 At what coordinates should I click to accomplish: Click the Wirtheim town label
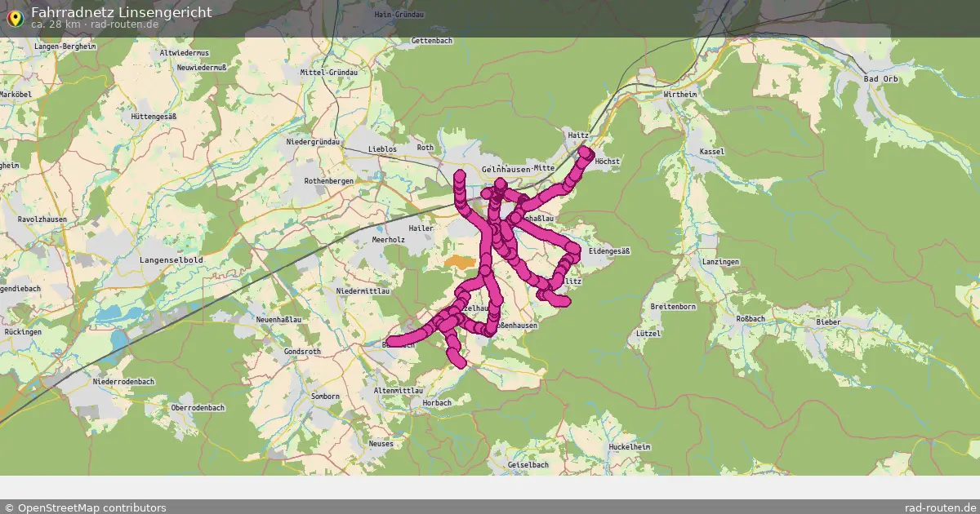click(x=680, y=95)
